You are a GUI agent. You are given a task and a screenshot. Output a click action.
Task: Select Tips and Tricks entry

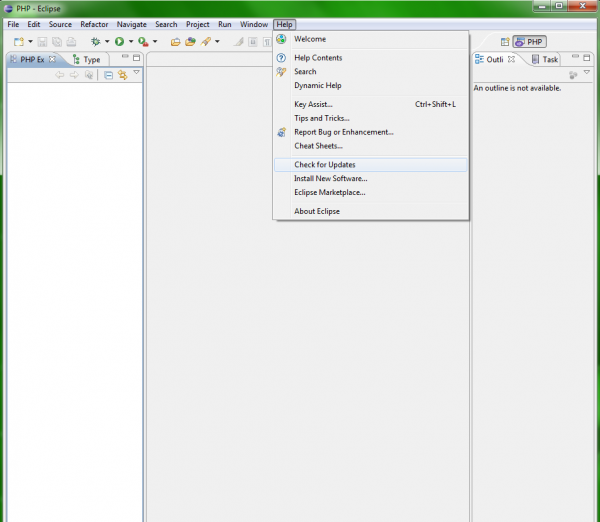coord(370,118)
